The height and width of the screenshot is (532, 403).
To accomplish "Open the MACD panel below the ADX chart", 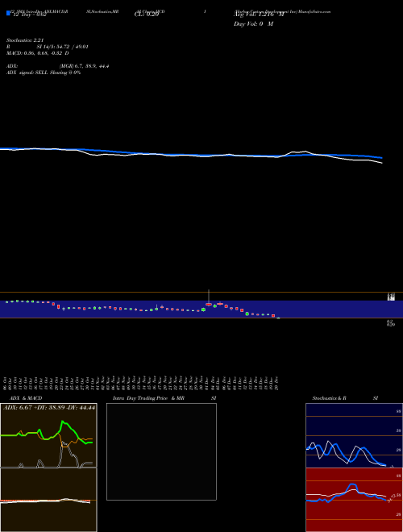I will pos(48,500).
